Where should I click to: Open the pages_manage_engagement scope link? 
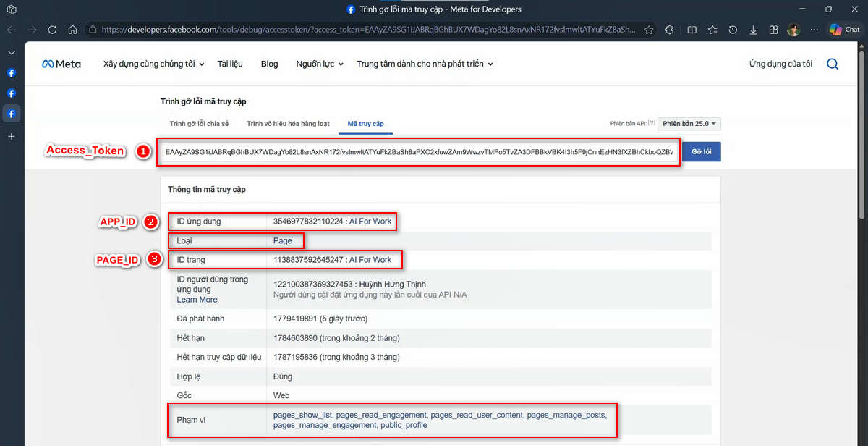pyautogui.click(x=325, y=425)
